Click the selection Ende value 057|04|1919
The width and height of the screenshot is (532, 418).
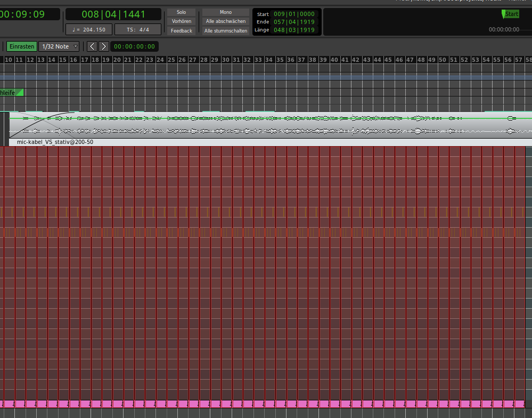tap(294, 22)
